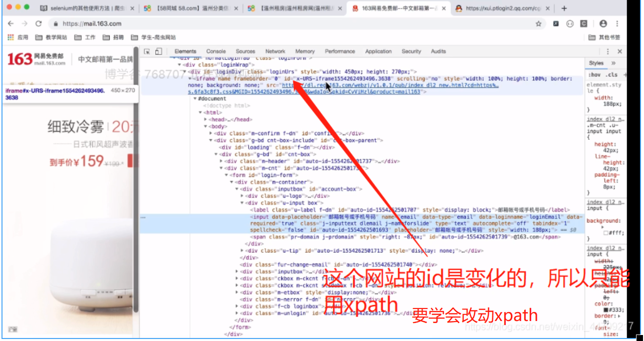Open the first index_dl2_n stylesheet link
Viewport: 644px width, 341px height.
coord(605,119)
